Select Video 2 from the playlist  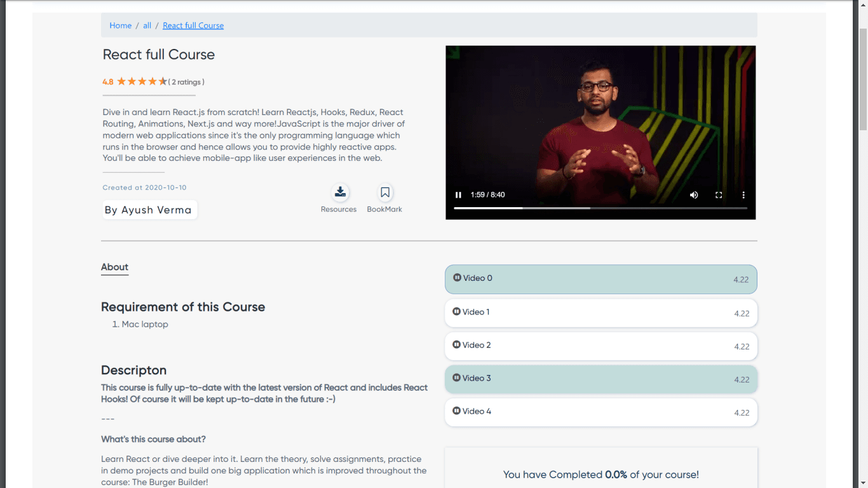tap(601, 346)
